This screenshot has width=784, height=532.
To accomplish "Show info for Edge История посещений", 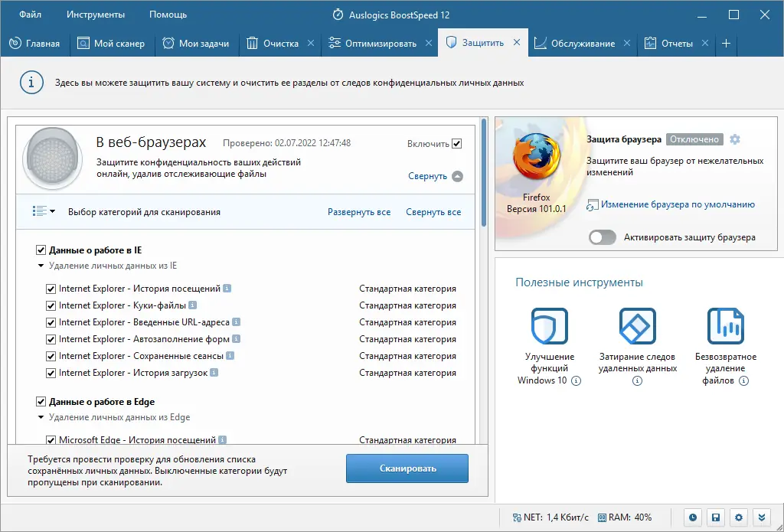I will pos(223,440).
